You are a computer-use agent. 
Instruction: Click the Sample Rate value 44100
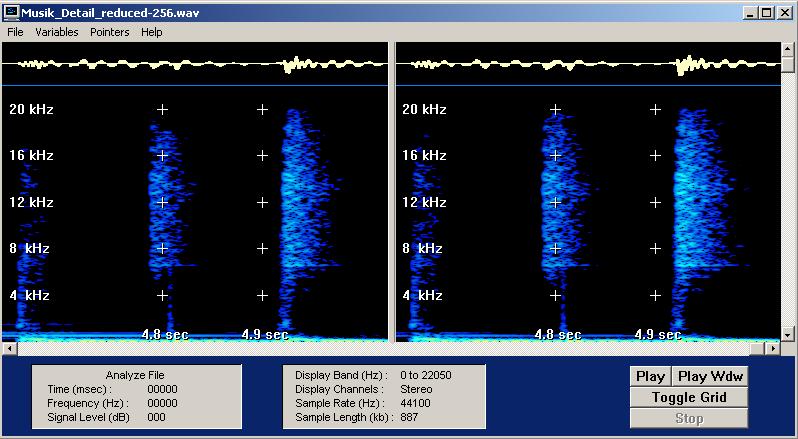coord(415,403)
